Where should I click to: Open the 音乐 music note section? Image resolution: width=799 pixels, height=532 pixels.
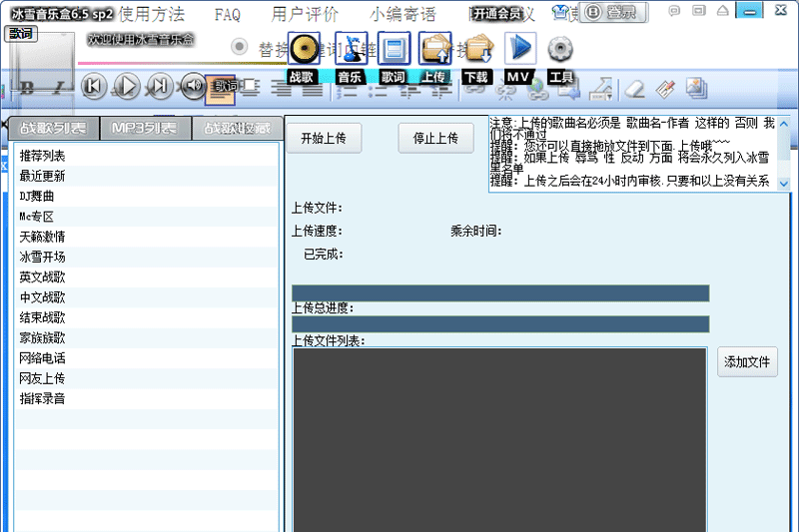tap(352, 49)
